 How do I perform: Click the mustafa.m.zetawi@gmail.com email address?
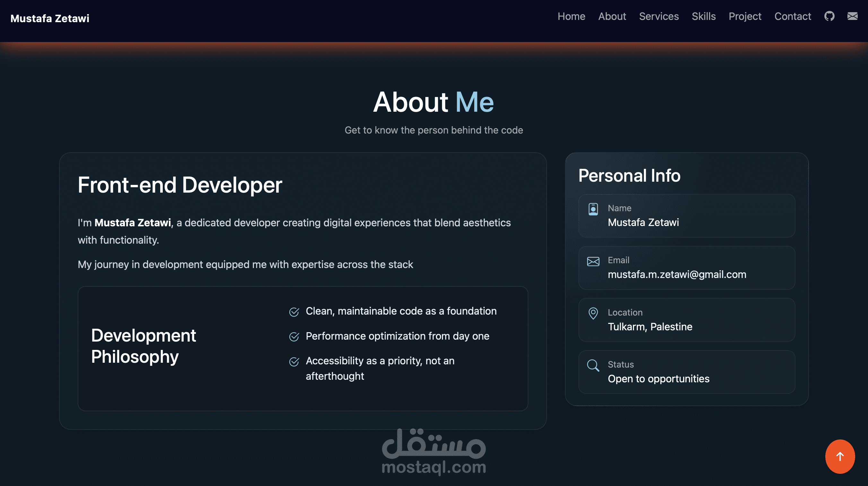[x=677, y=275]
